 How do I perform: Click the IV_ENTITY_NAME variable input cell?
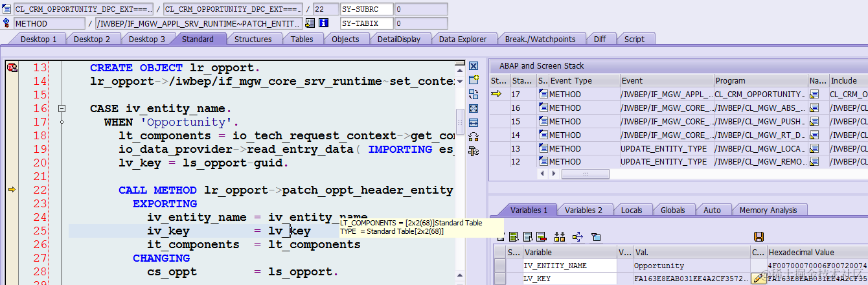point(569,266)
